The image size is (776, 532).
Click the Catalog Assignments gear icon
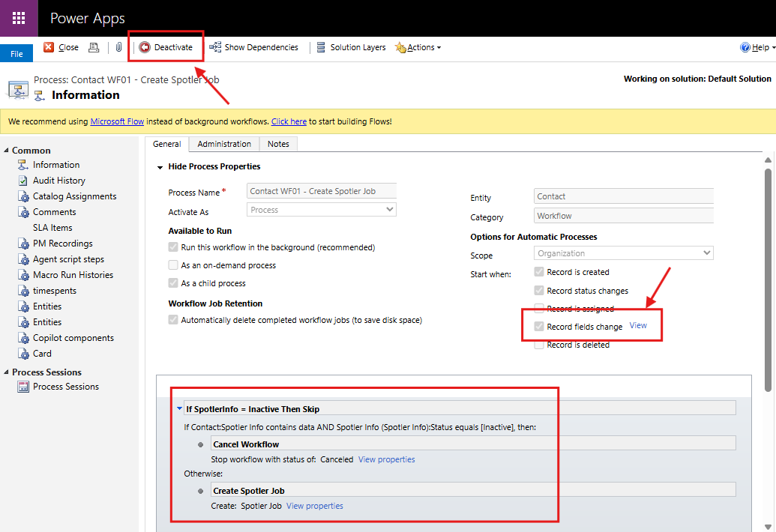click(x=23, y=196)
